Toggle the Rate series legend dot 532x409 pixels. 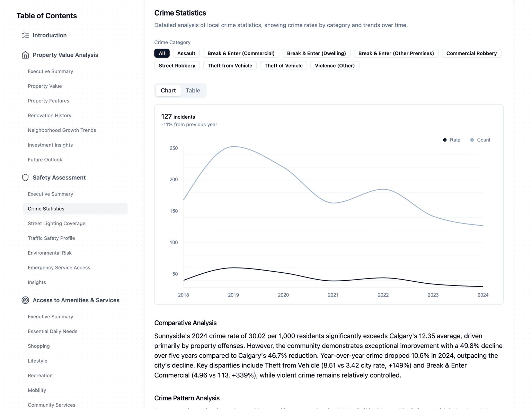445,140
